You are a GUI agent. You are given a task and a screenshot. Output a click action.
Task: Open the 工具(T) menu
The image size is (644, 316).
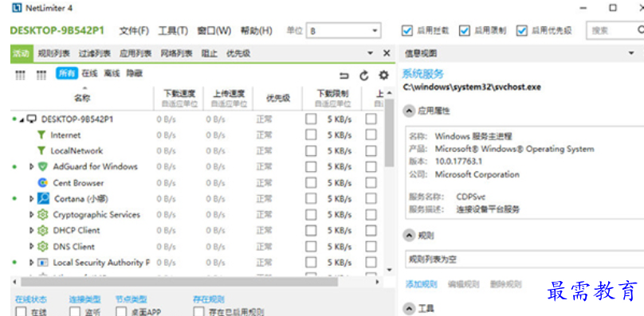pos(173,31)
